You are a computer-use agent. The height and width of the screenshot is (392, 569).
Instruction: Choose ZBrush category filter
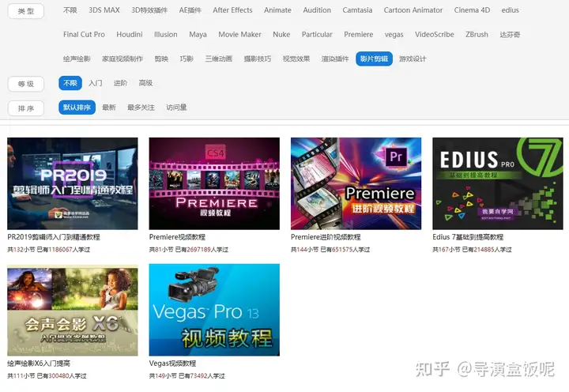point(477,35)
